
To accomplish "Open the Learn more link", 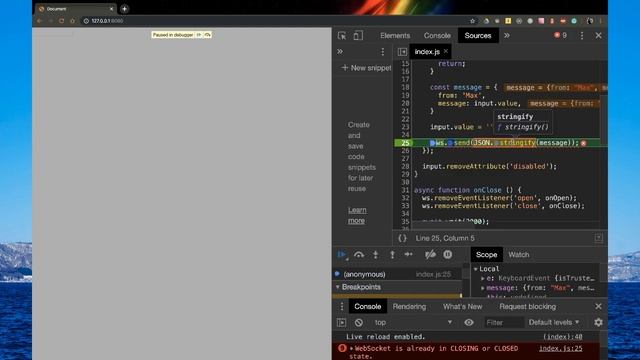I will coord(357,215).
